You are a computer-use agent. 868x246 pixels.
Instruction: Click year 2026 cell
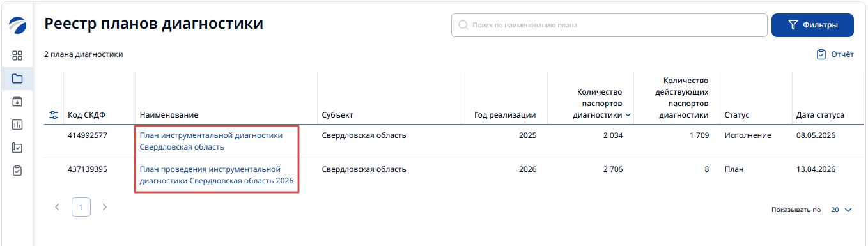pyautogui.click(x=527, y=169)
